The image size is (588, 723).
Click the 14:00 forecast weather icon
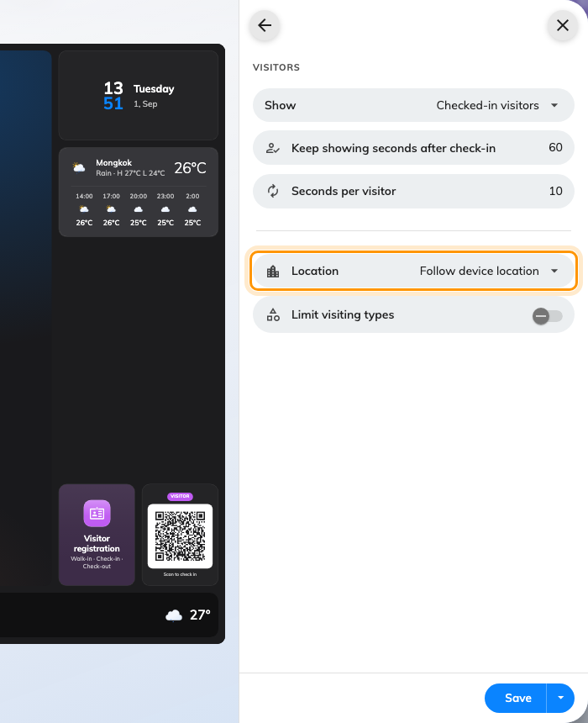(x=84, y=209)
